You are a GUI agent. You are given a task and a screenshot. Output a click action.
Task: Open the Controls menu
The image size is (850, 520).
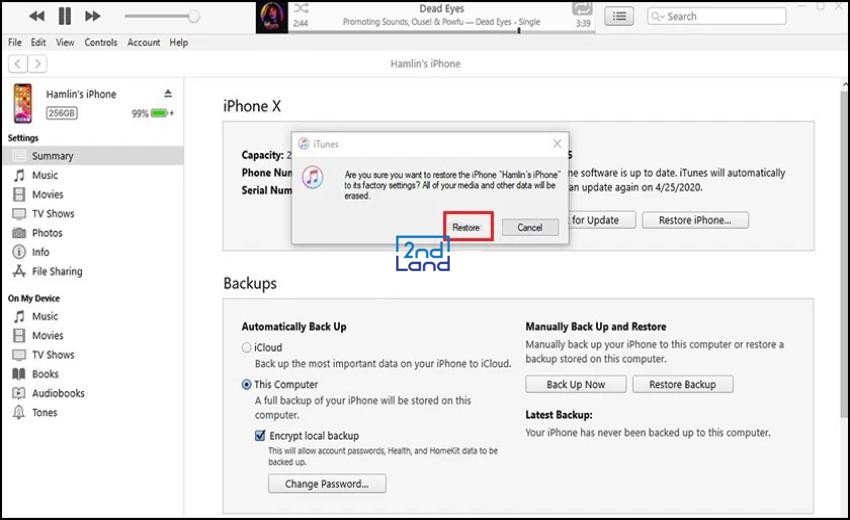101,42
